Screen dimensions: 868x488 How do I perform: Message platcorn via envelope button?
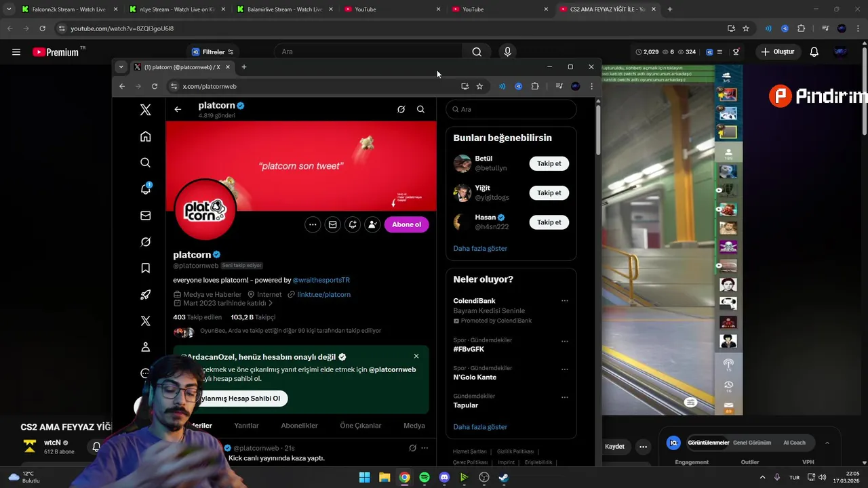tap(332, 224)
